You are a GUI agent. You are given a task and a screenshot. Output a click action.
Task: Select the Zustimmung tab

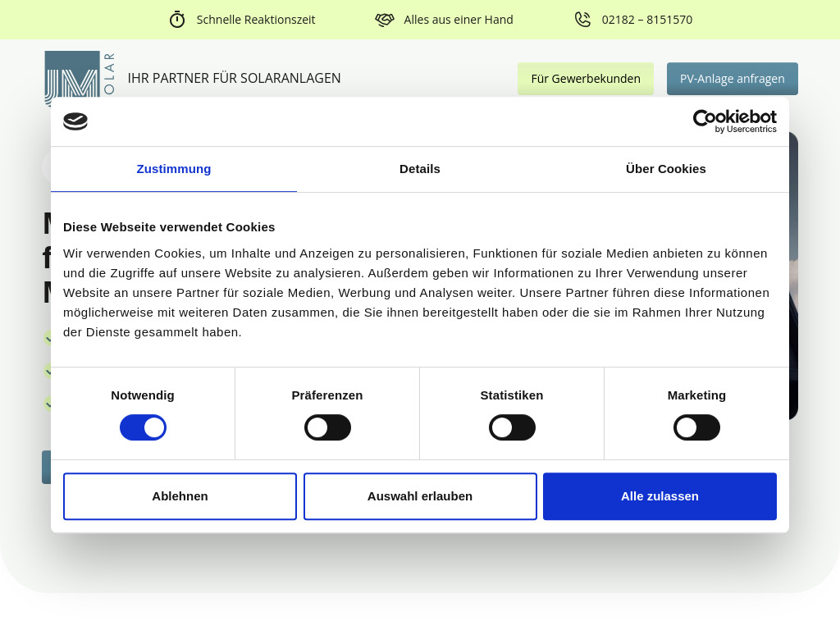(x=174, y=169)
